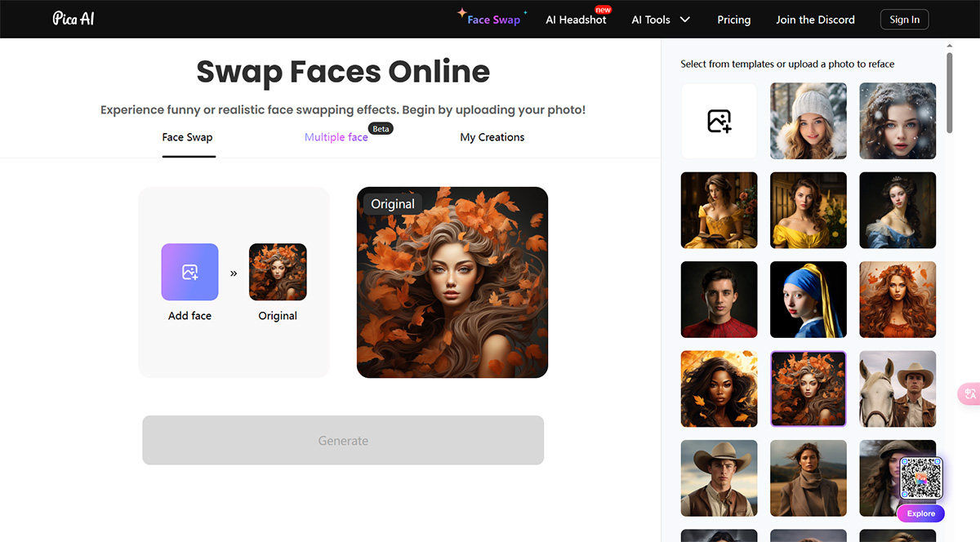The height and width of the screenshot is (542, 980).
Task: Click the scrollbar up arrow
Action: (x=950, y=47)
